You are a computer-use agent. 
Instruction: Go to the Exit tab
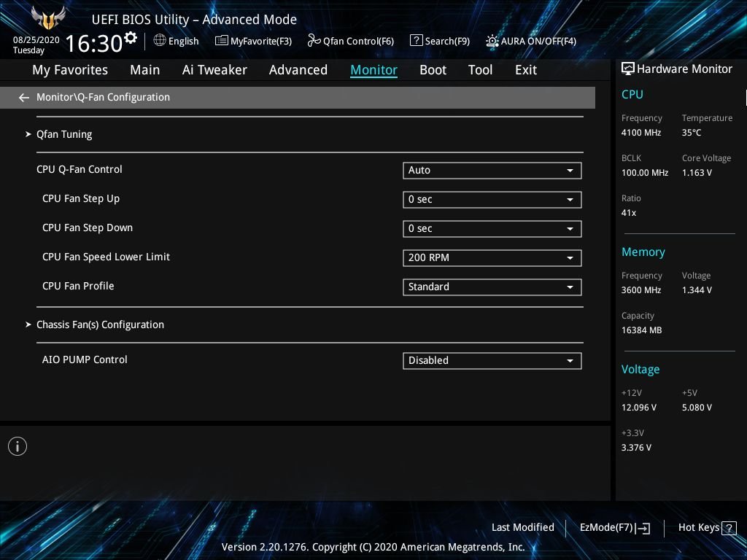(526, 70)
